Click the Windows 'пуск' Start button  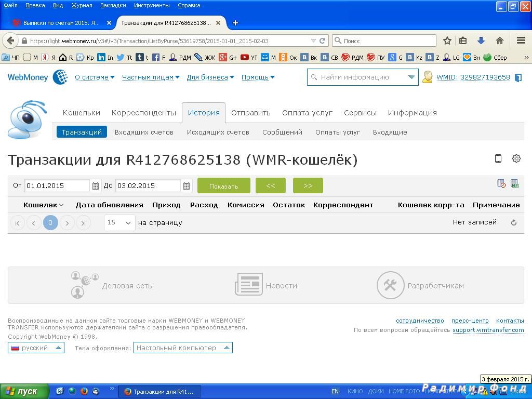(24, 392)
